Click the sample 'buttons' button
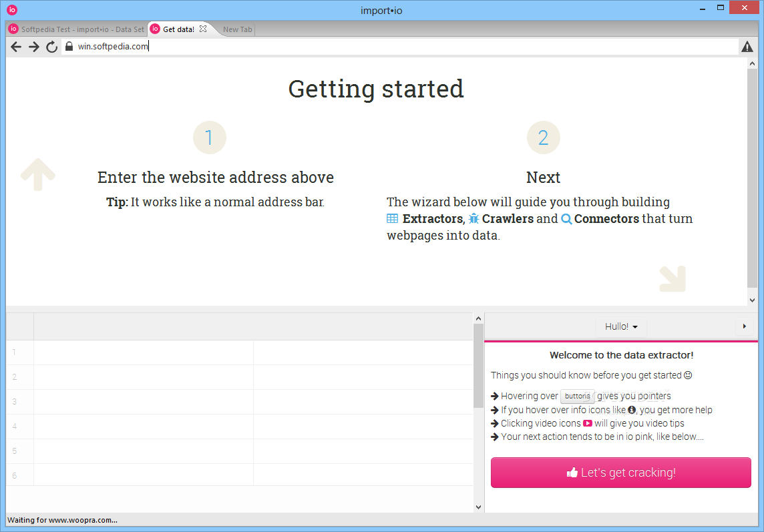The height and width of the screenshot is (532, 764). (578, 396)
